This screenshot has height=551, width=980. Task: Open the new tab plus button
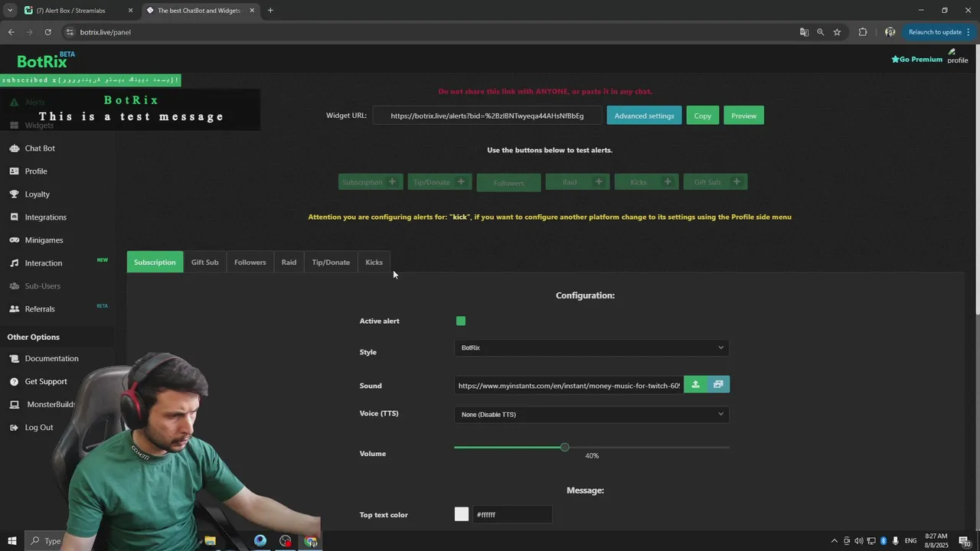[270, 11]
